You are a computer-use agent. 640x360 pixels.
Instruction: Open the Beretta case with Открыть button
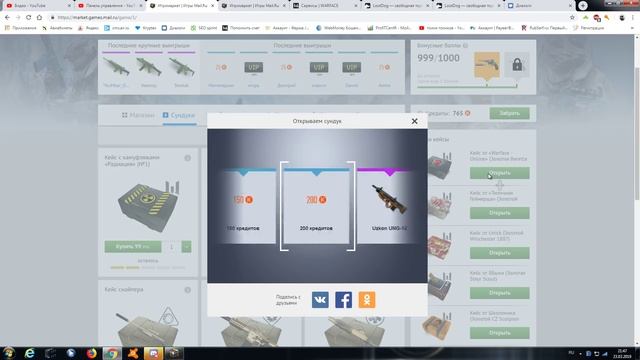[500, 173]
